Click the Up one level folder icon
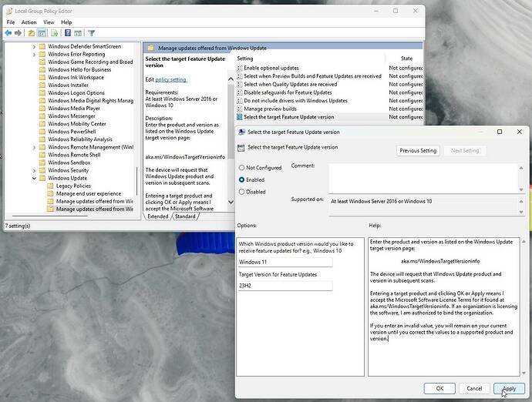Screen dimensions: 532x402 pos(31,33)
